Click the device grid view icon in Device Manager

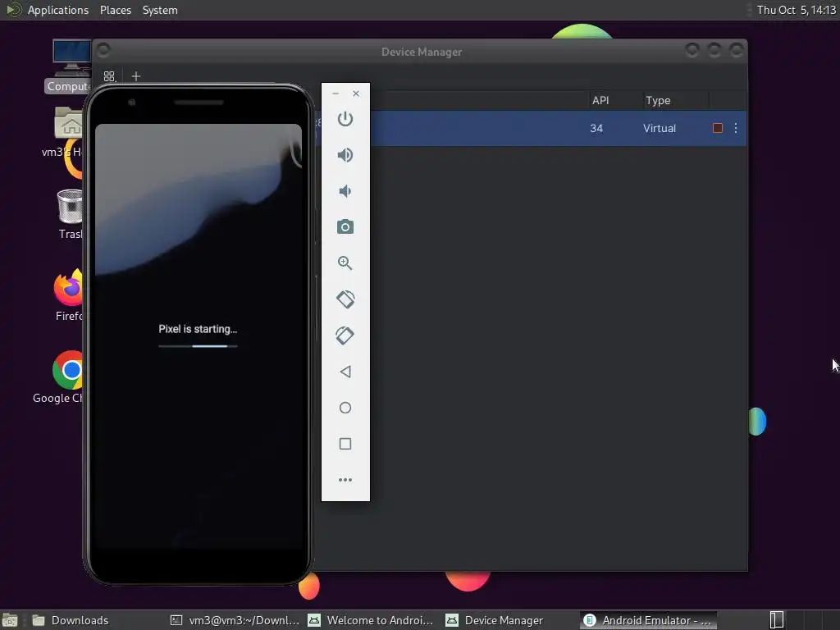[x=109, y=76]
